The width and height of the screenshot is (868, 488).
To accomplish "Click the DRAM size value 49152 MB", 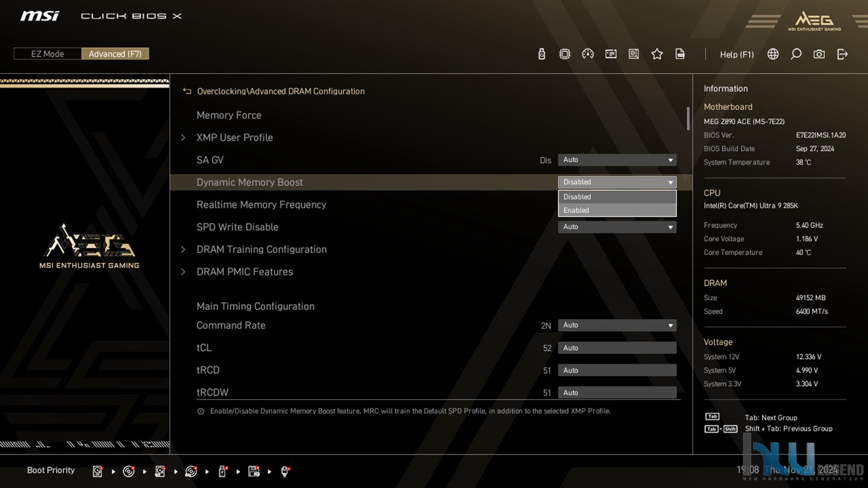I will click(x=811, y=298).
